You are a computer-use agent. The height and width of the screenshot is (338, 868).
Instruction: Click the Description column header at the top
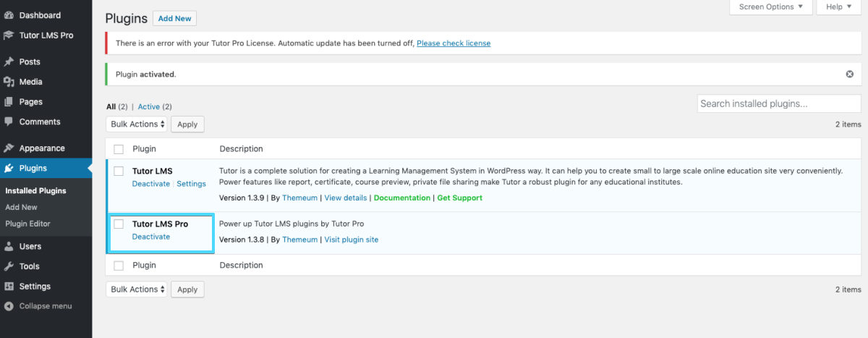coord(241,149)
